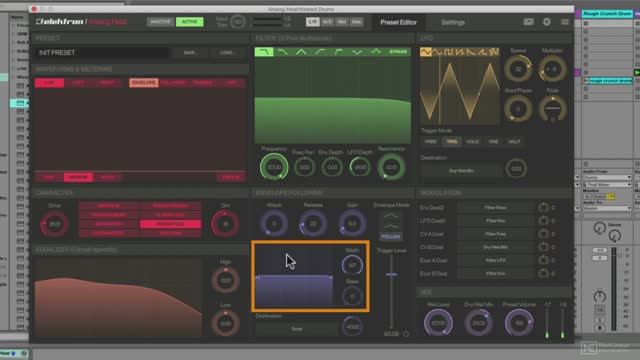Open the CV B Dest dropdown
The width and height of the screenshot is (640, 360).
pyautogui.click(x=496, y=247)
